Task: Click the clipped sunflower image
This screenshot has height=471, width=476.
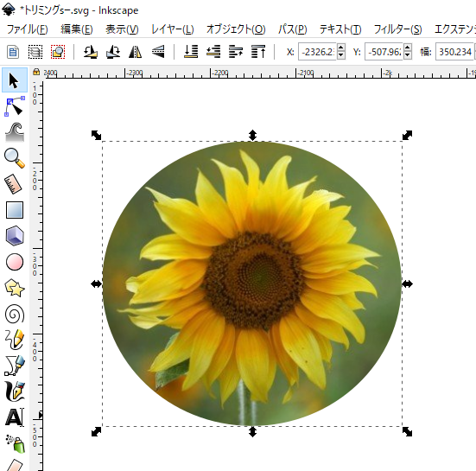Action: 252,283
